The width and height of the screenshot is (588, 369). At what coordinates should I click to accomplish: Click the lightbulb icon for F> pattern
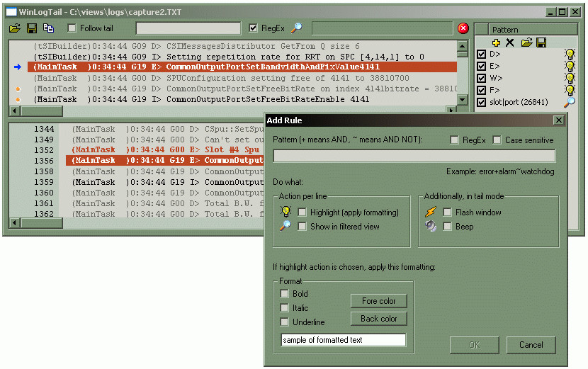570,91
